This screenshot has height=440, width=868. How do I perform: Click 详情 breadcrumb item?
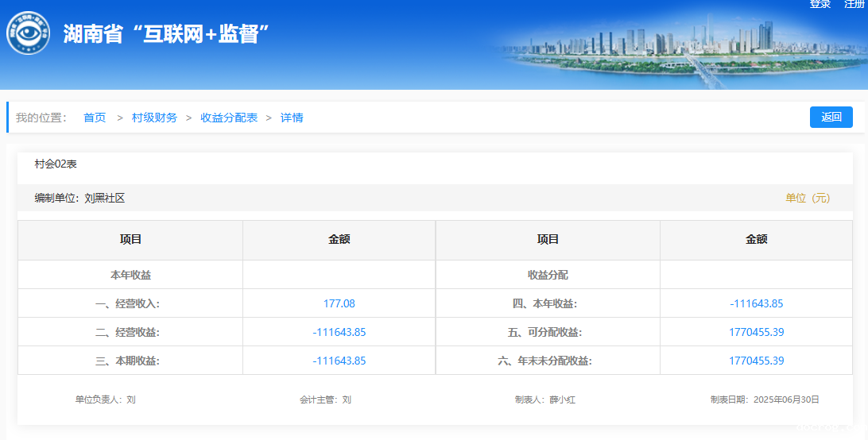coord(292,118)
